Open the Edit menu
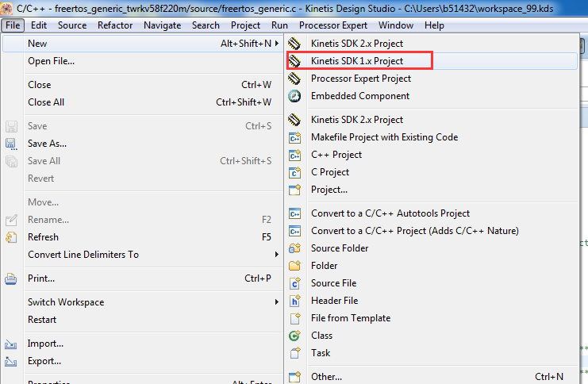Image resolution: width=588 pixels, height=384 pixels. point(39,25)
